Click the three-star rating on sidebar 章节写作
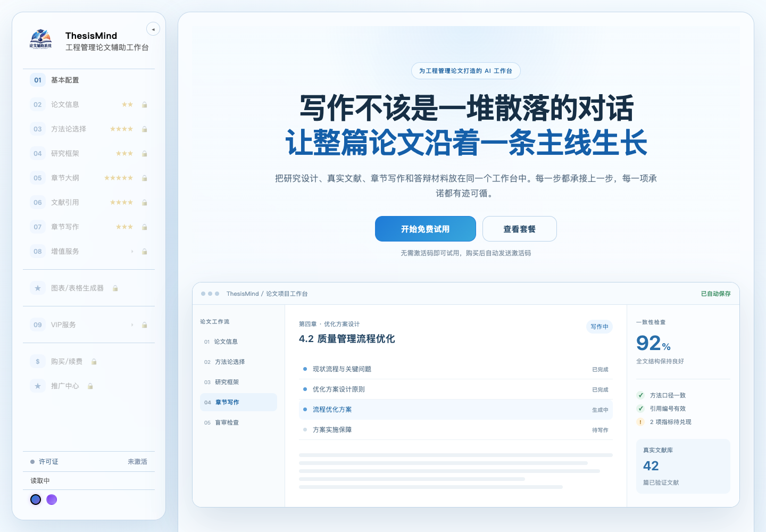 pos(124,227)
